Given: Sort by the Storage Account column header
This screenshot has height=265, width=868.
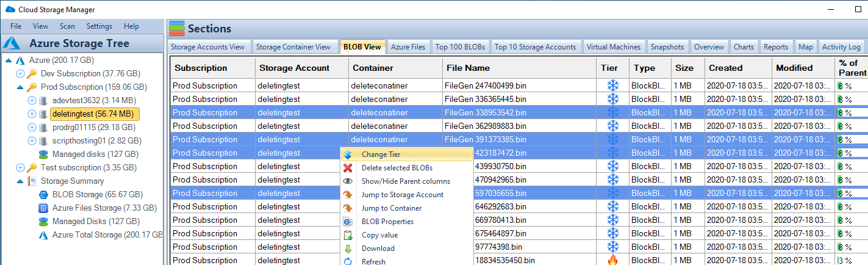Looking at the screenshot, I should click(x=301, y=68).
